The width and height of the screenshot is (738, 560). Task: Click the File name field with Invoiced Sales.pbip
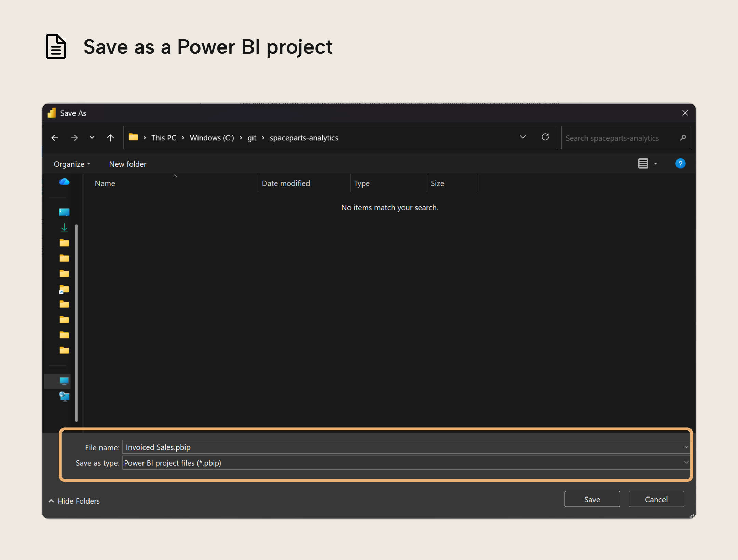click(403, 447)
